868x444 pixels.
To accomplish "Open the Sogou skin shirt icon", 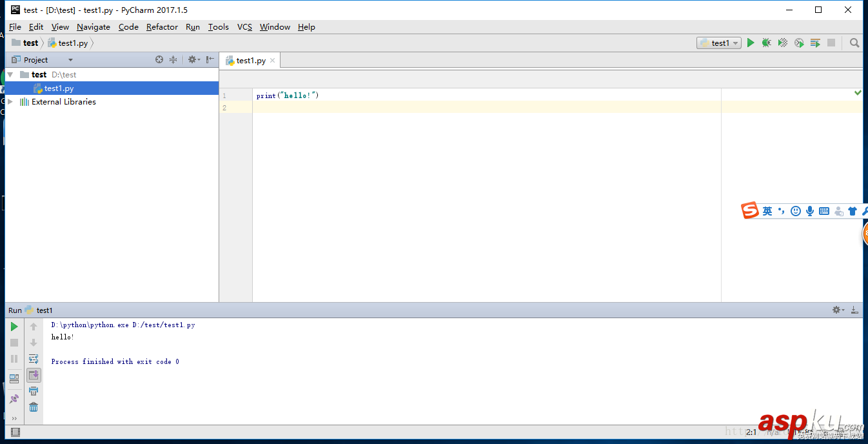I will tap(853, 211).
